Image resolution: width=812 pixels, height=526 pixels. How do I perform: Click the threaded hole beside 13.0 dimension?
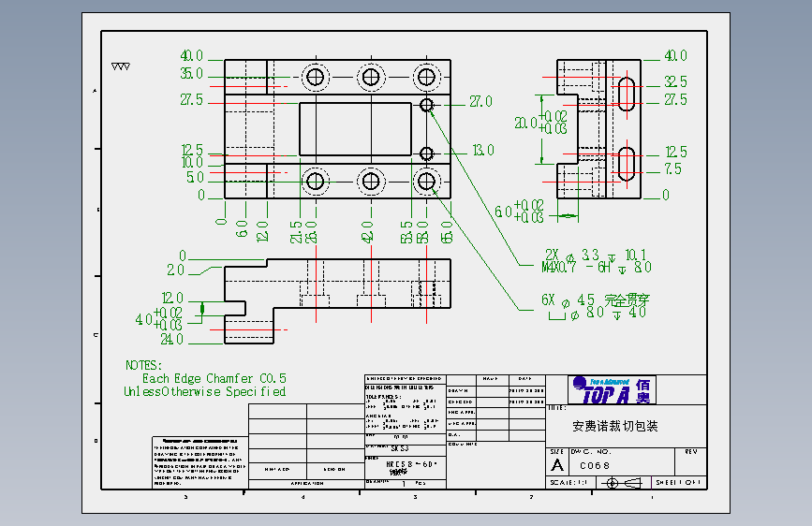[426, 153]
